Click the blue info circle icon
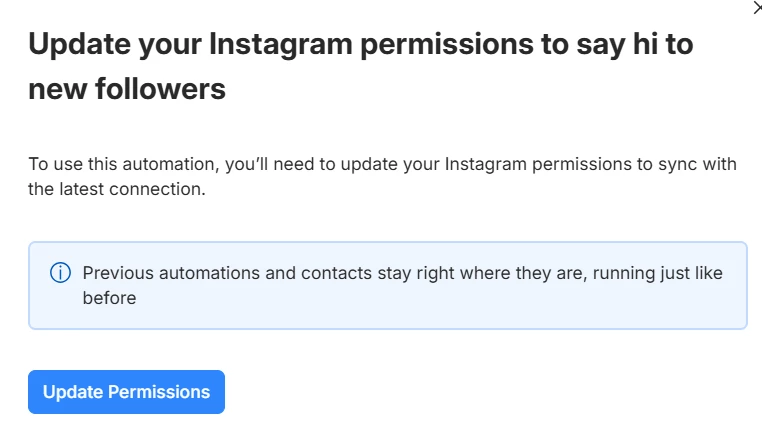 60,273
